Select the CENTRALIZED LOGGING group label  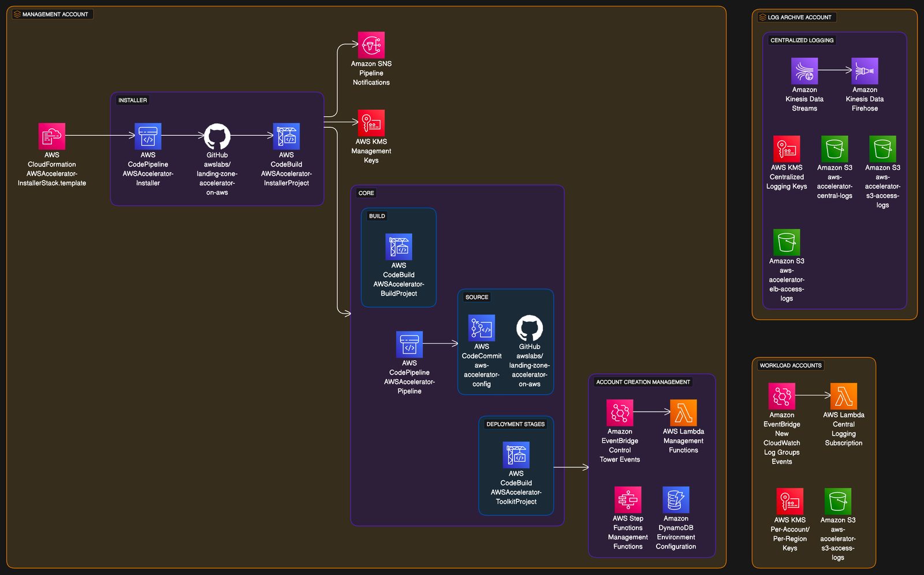coord(802,40)
